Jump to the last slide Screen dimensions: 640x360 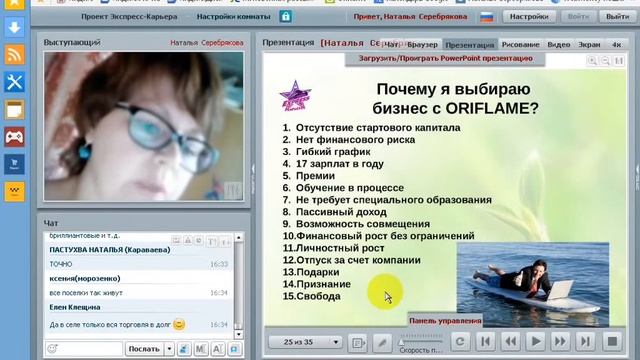coord(585,342)
